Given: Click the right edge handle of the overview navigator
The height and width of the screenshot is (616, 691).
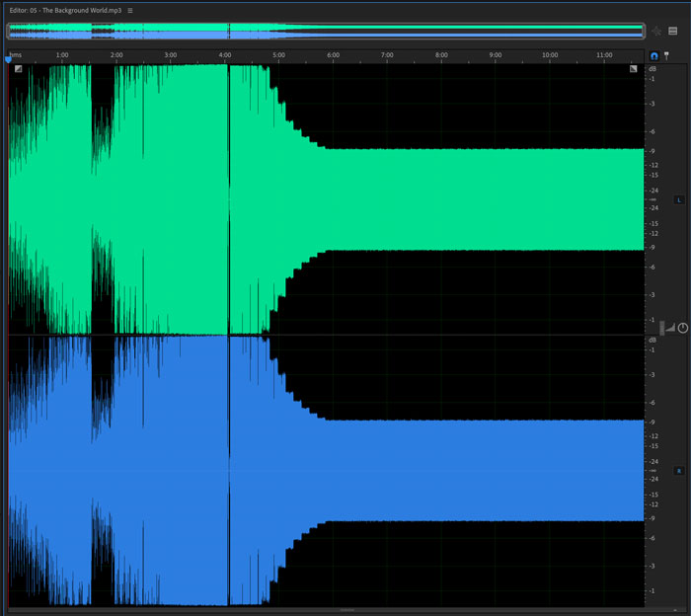Looking at the screenshot, I should [644, 31].
